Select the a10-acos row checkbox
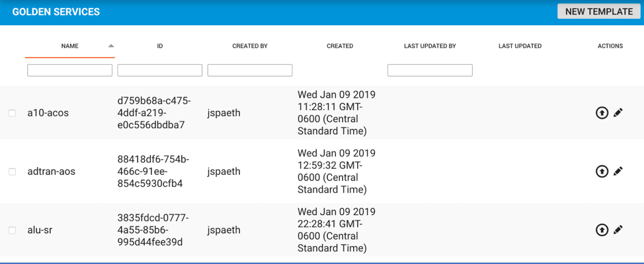Screen dimensions: 644x264 (12, 114)
